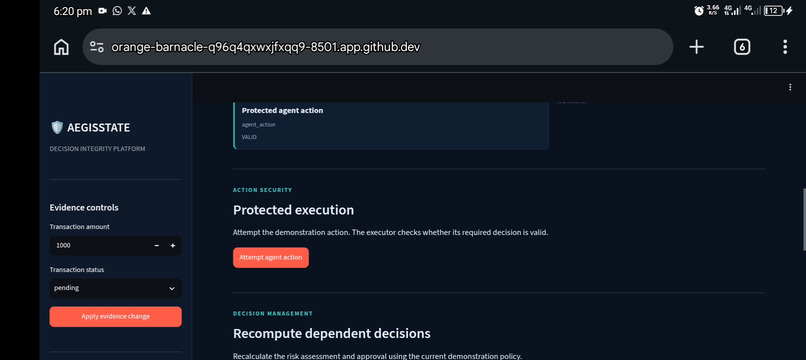Image resolution: width=806 pixels, height=360 pixels.
Task: Click the Attempt the demonstration action description
Action: pos(391,232)
